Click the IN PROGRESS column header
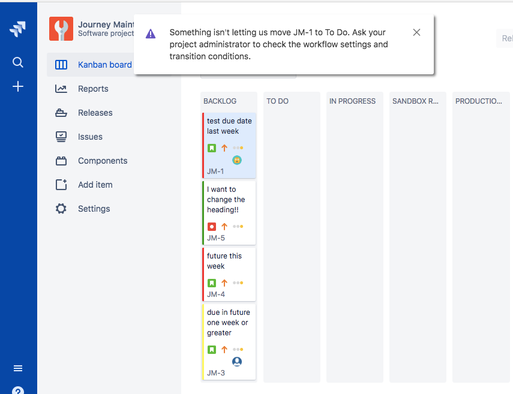Screen dimensions: 513x394 (x=352, y=101)
